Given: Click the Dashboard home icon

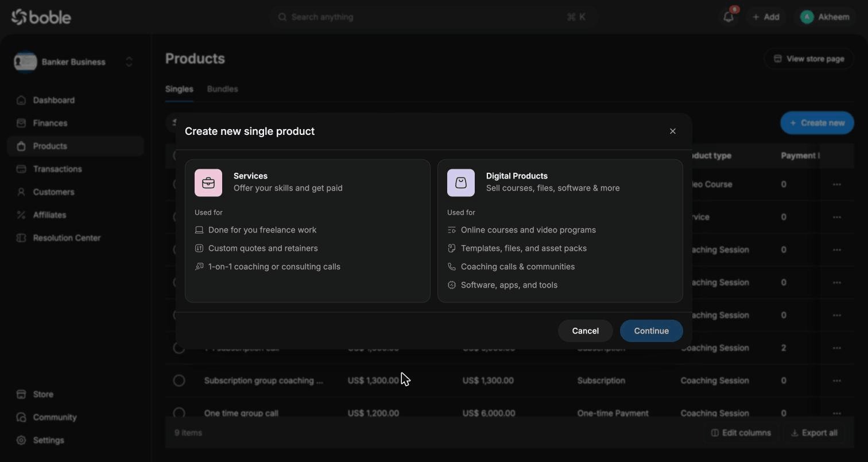Looking at the screenshot, I should (x=21, y=100).
